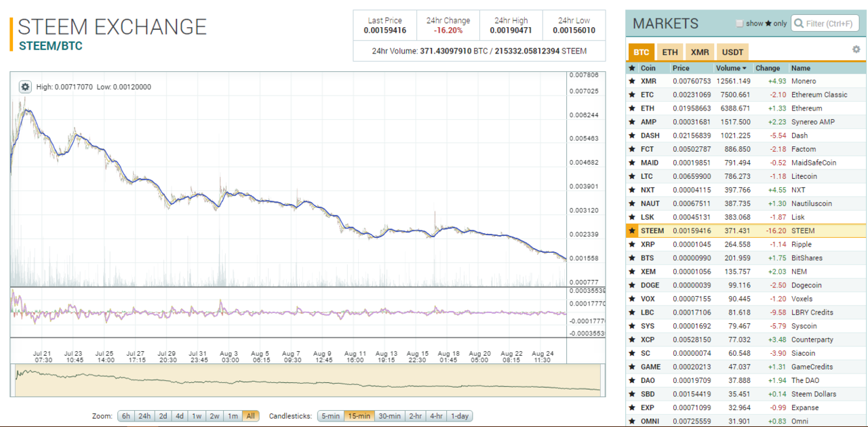Image resolution: width=868 pixels, height=427 pixels.
Task: Switch to the USDT markets tab
Action: (732, 52)
